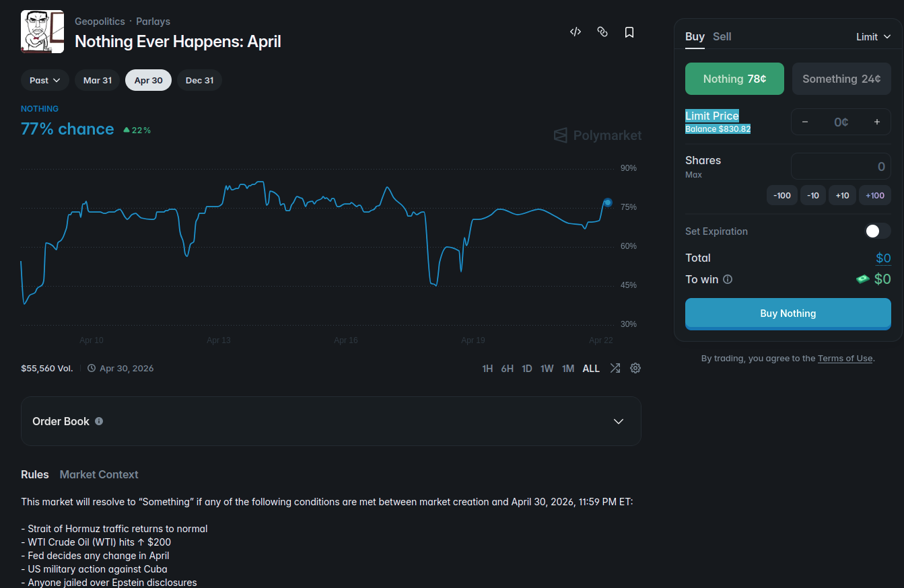
Task: Decrease limit price with minus button
Action: pyautogui.click(x=805, y=122)
